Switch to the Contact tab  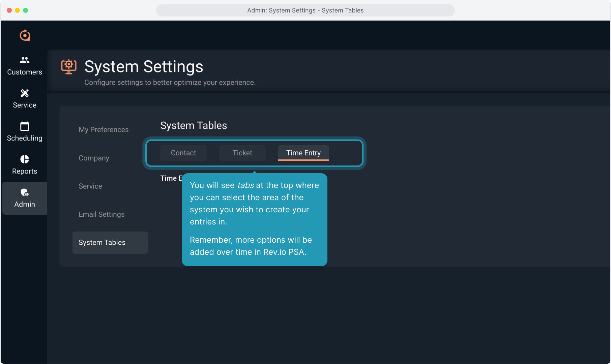point(183,153)
